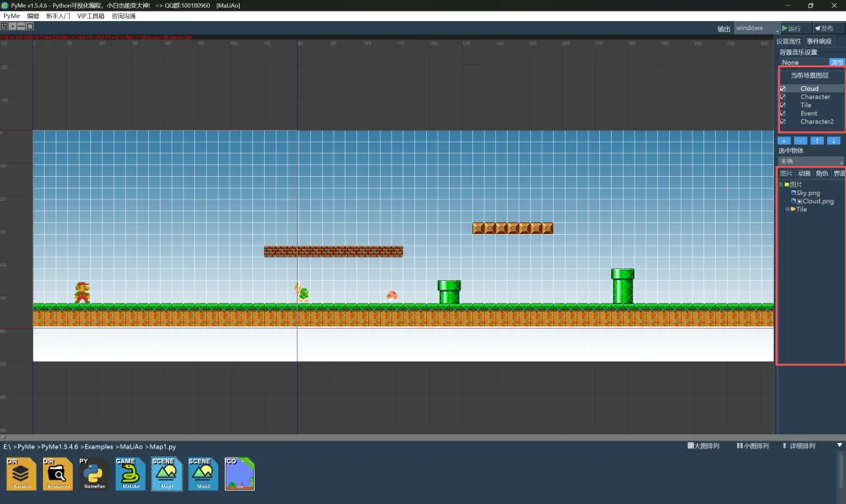
Task: Select the MaLiAo game file icon
Action: coord(130,473)
